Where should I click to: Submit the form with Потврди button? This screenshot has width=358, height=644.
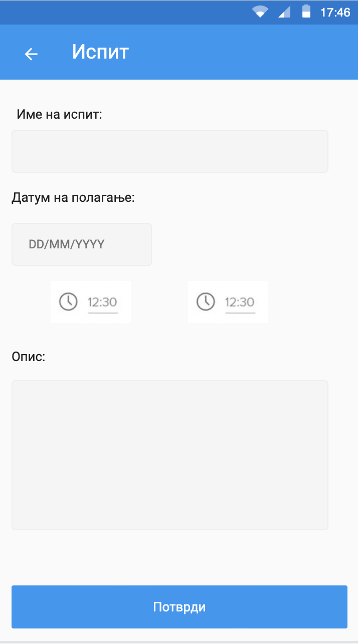(x=180, y=607)
